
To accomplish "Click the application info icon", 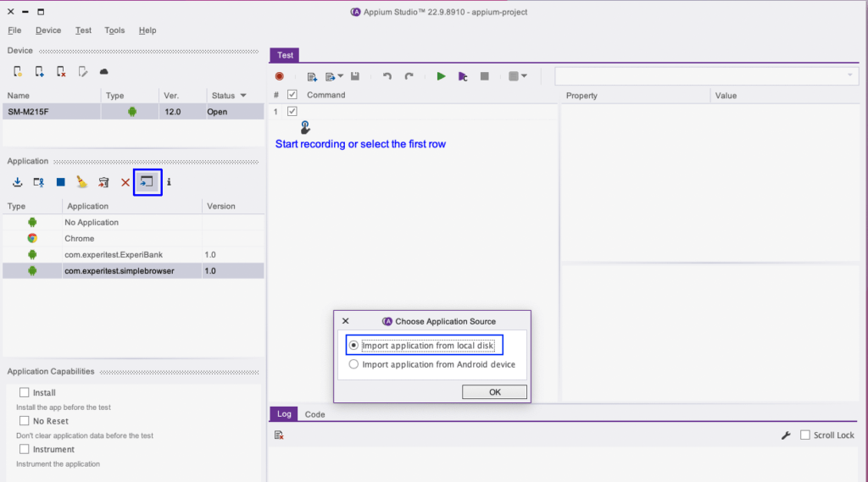I will [169, 182].
